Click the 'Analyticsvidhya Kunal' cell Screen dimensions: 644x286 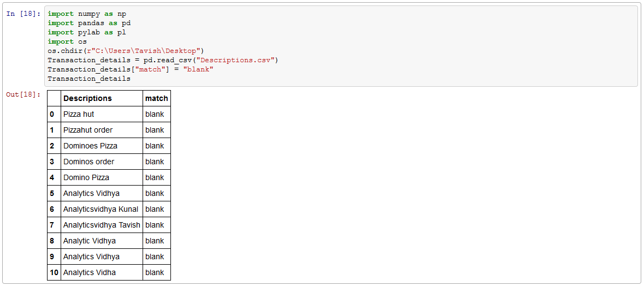click(x=101, y=209)
